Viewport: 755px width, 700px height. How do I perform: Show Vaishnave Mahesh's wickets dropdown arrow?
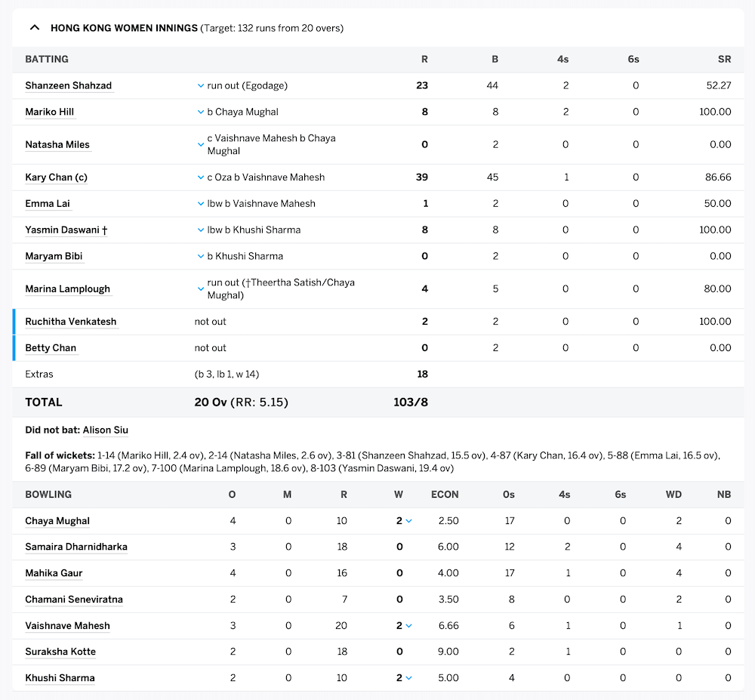(x=408, y=626)
